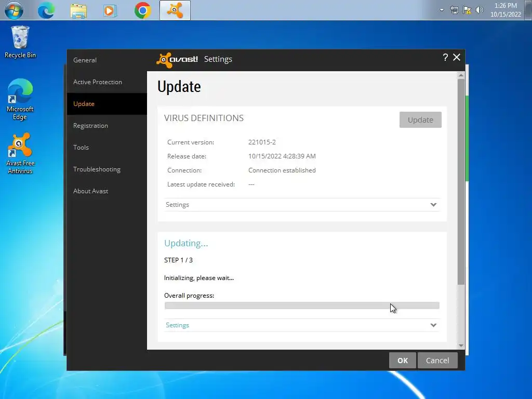Open the About Avast section

(107, 191)
